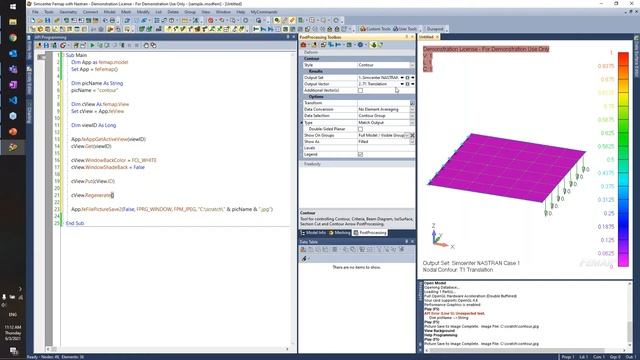Image resolution: width=640 pixels, height=360 pixels.
Task: Open the File menu
Action: coord(36,12)
